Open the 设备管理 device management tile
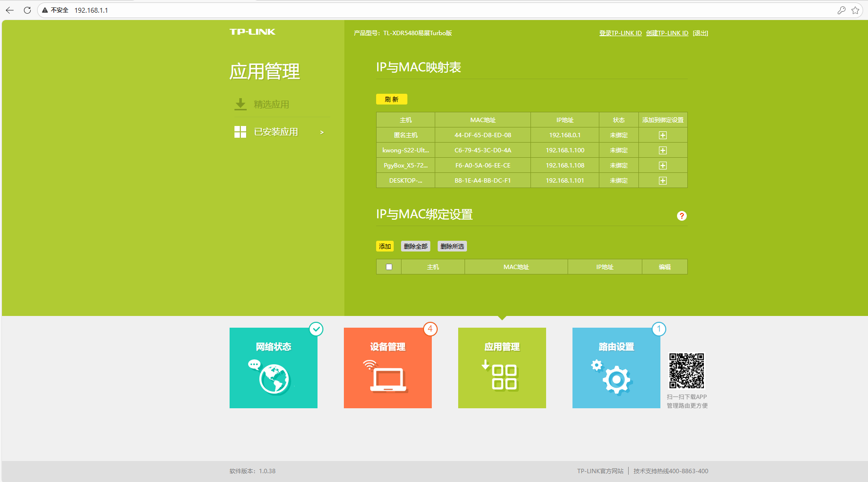868x482 pixels. [388, 368]
